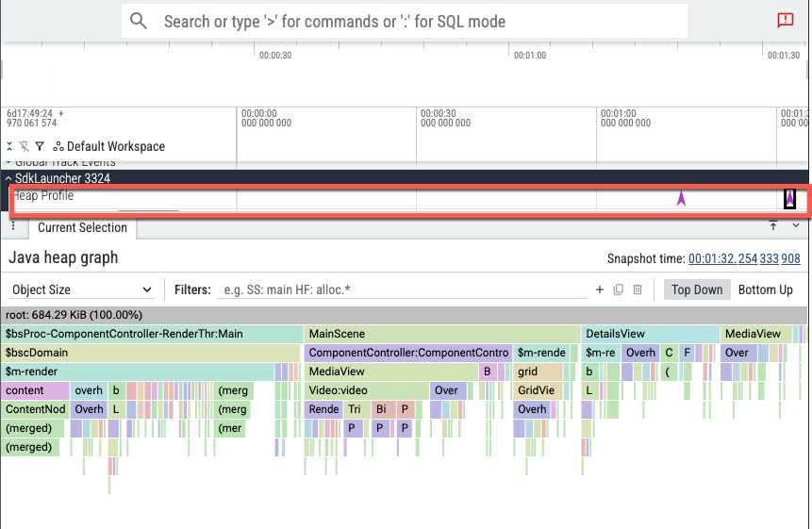Open the feedback alert icon in top bar
This screenshot has width=812, height=529.
[785, 20]
